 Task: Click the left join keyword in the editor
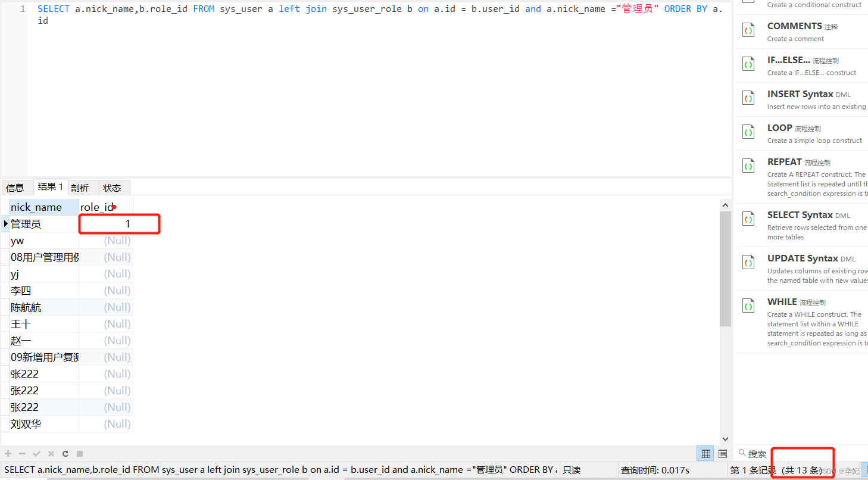click(303, 9)
